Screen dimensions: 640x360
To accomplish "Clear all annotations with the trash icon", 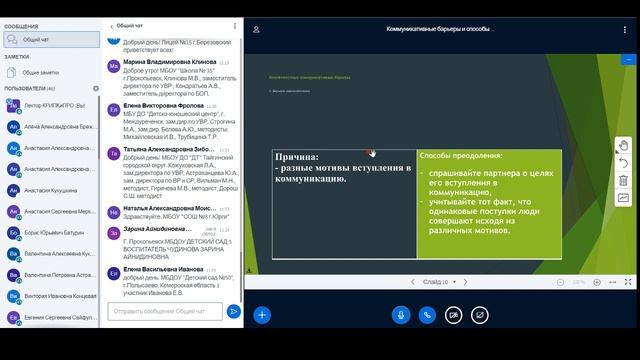I will click(x=623, y=180).
